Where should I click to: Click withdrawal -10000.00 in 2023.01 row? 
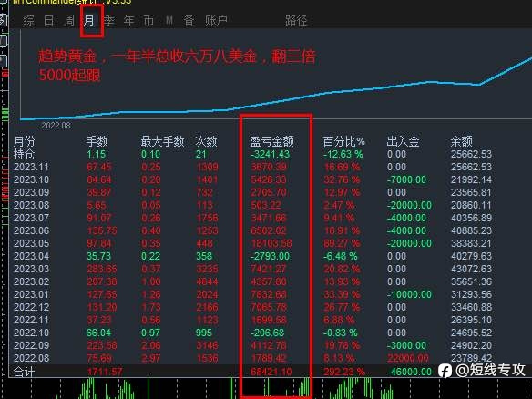coord(410,294)
